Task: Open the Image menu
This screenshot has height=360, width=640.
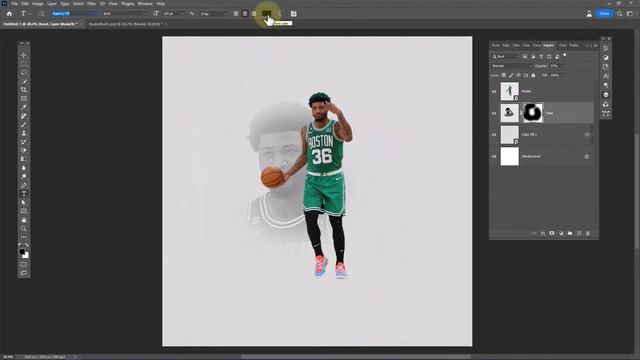Action: (38, 4)
